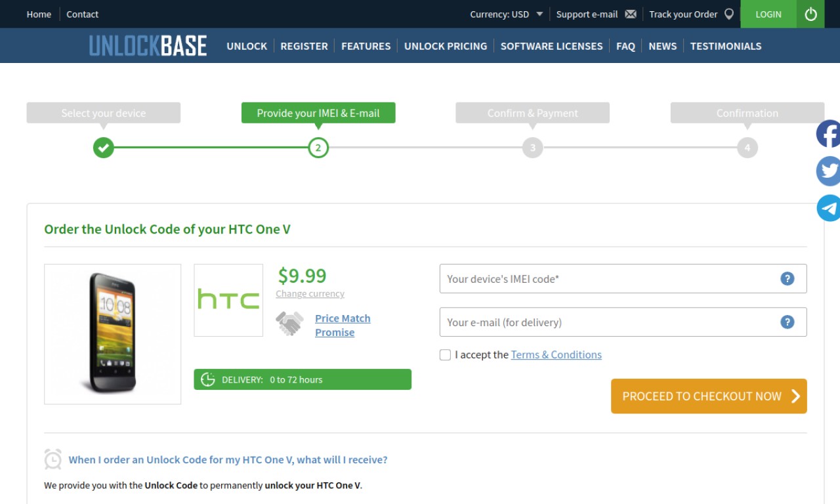
Task: Click the handshake Price Match icon
Action: tap(289, 324)
